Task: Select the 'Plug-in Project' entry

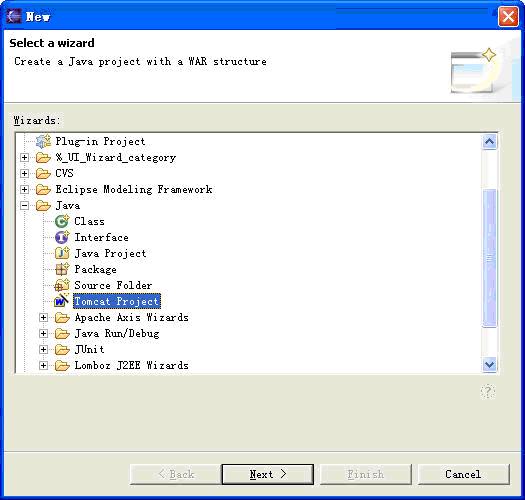Action: point(100,141)
